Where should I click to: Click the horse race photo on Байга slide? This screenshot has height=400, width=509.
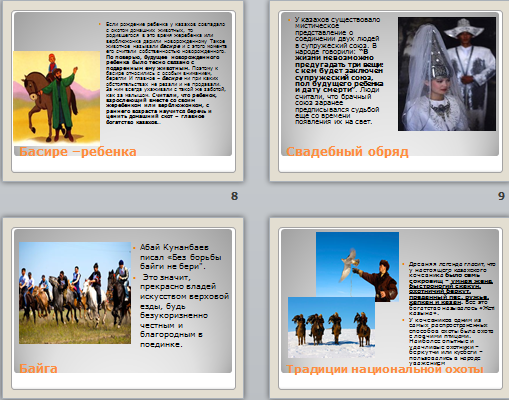pos(75,293)
